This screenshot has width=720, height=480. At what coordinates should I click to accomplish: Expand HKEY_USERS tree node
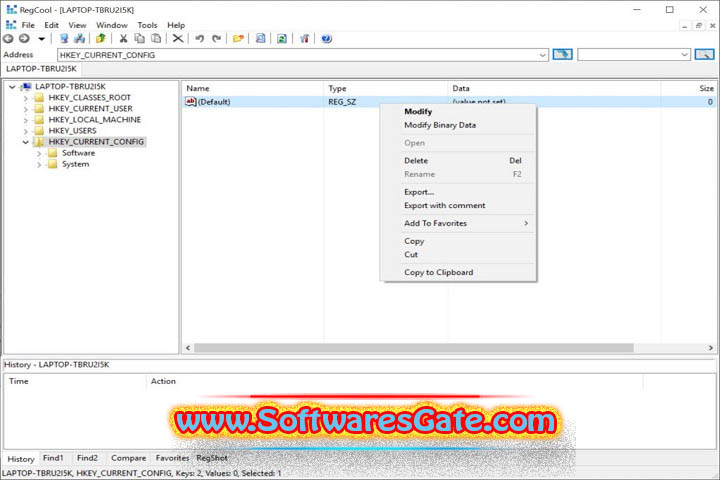26,131
